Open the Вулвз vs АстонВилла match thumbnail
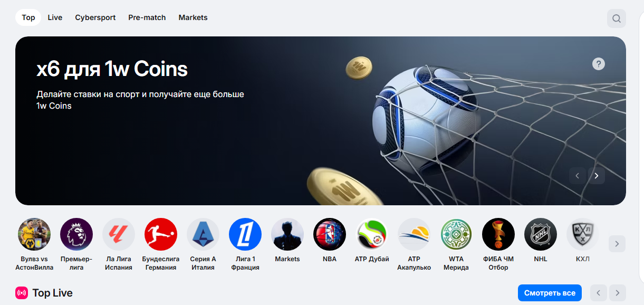The width and height of the screenshot is (644, 305). [34, 234]
